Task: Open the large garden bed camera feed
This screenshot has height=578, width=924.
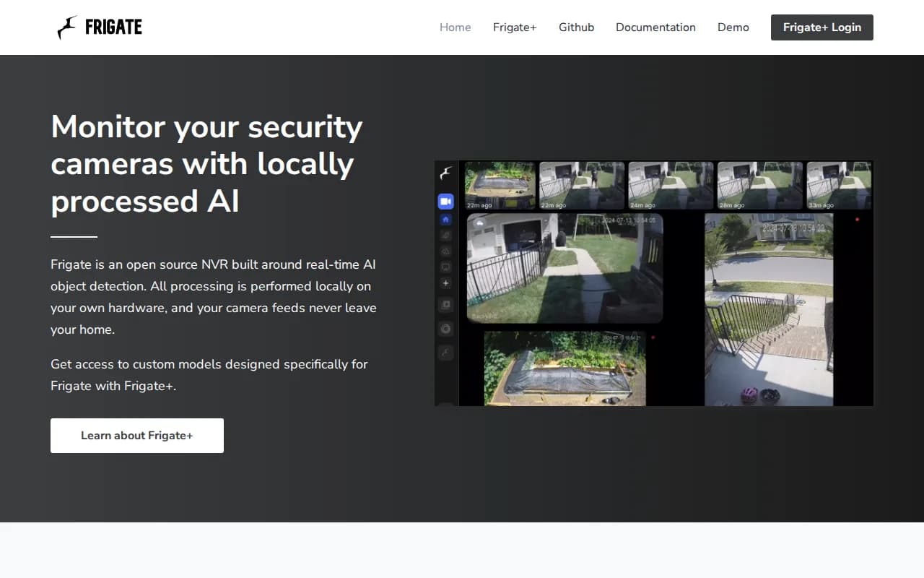Action: pyautogui.click(x=565, y=368)
